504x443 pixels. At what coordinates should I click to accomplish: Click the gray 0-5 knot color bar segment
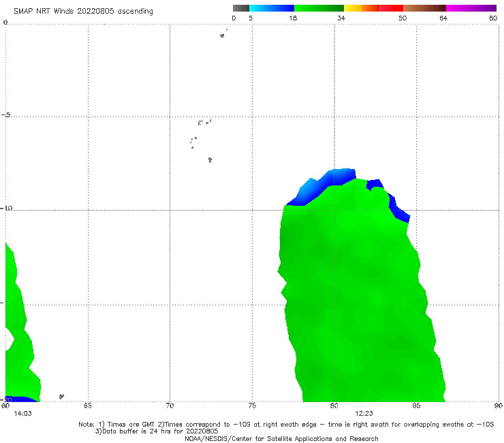coord(241,8)
